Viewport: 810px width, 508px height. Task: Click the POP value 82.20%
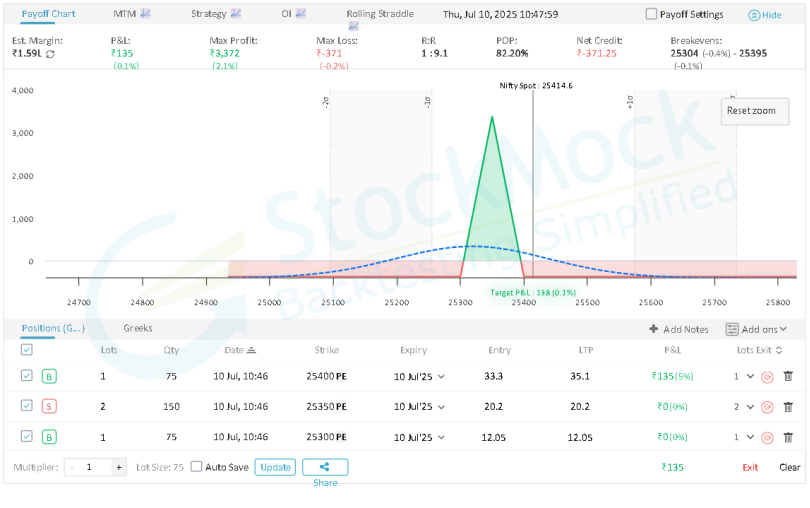[512, 53]
